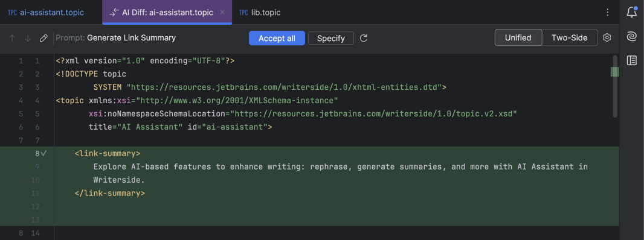Open the lib.topic tab

[260, 13]
